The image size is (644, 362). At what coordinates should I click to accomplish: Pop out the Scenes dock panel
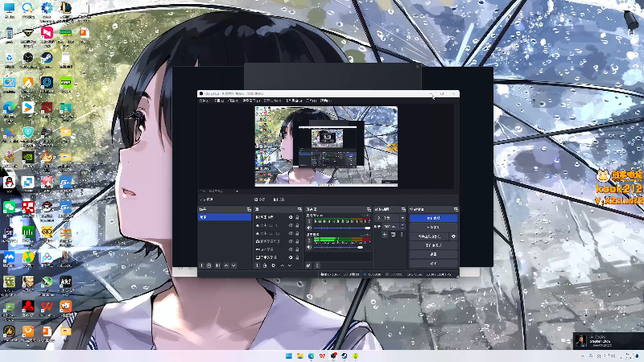[249, 209]
